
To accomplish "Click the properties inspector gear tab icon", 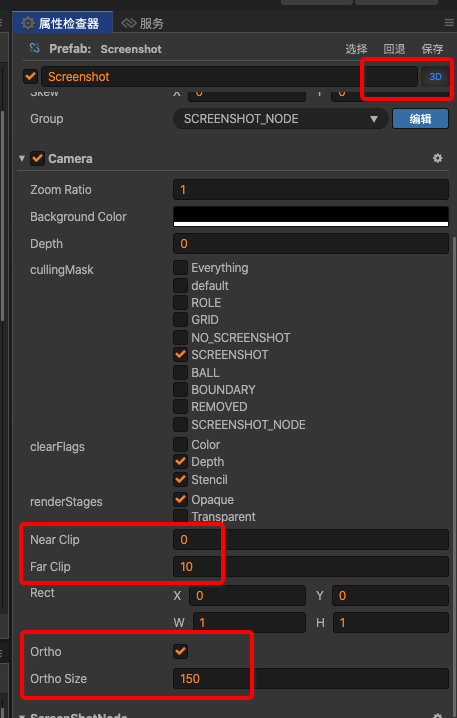I will click(x=27, y=23).
